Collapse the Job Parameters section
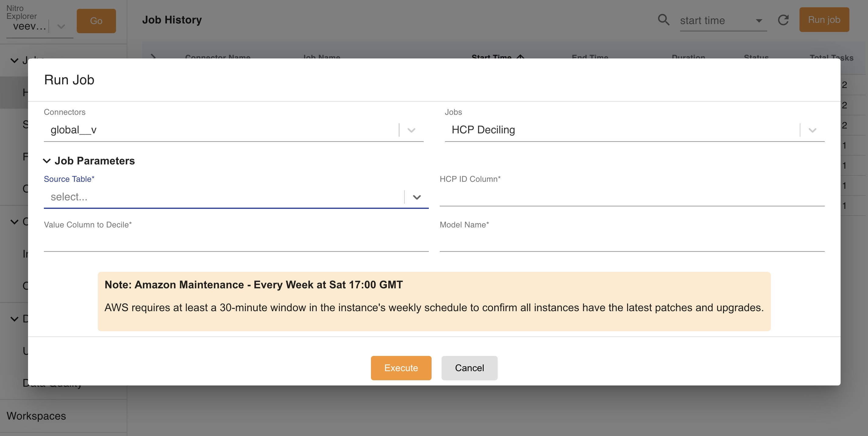The width and height of the screenshot is (868, 436). pyautogui.click(x=47, y=161)
